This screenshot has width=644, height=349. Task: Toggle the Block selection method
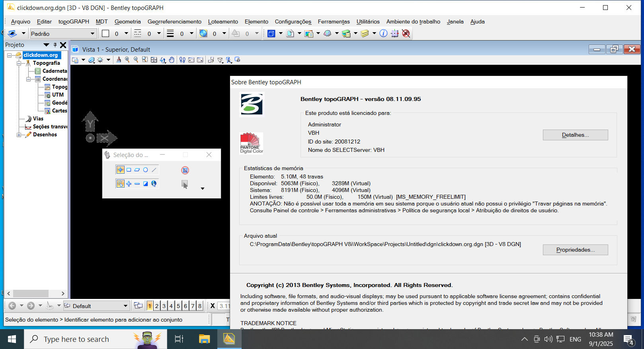click(x=129, y=170)
